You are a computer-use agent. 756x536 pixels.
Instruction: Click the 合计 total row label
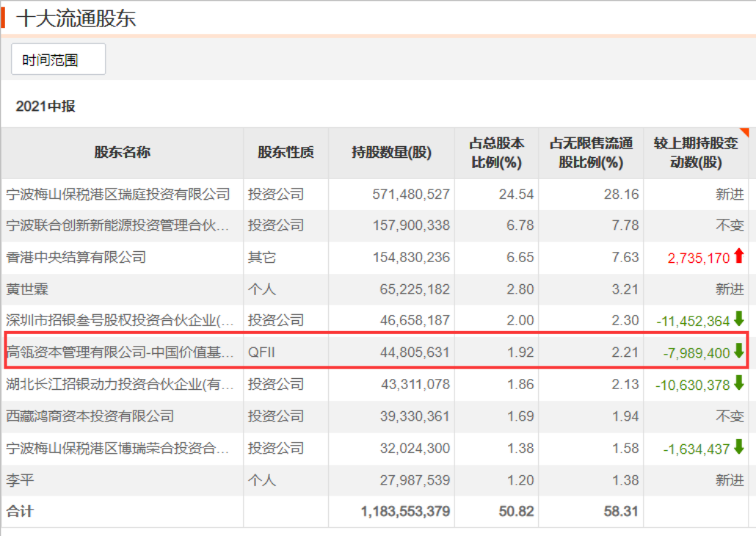[20, 511]
